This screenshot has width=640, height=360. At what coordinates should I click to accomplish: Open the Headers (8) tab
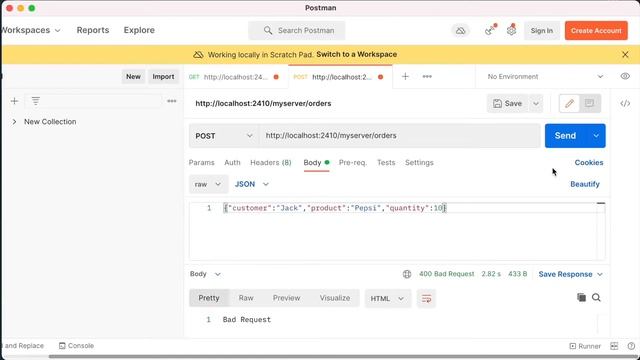pyautogui.click(x=271, y=162)
